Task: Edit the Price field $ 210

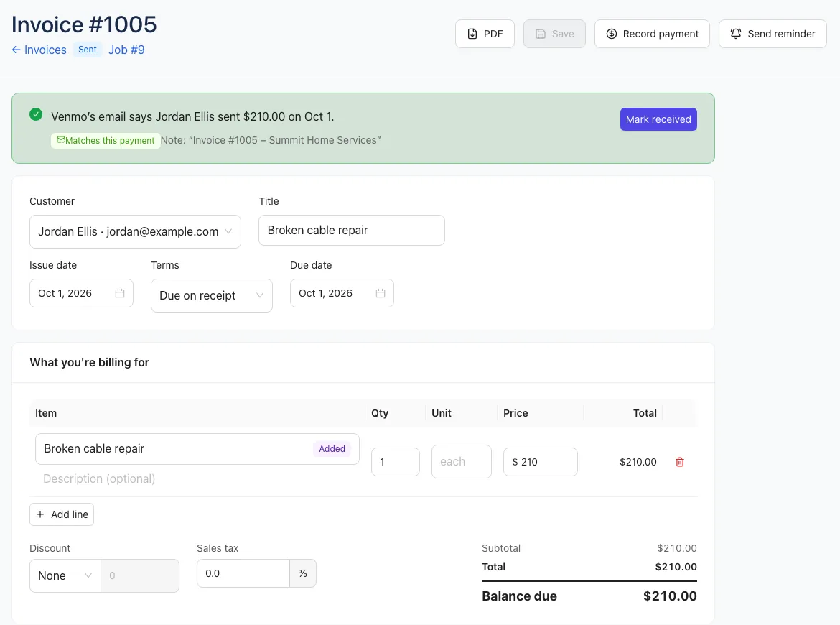Action: coord(541,461)
